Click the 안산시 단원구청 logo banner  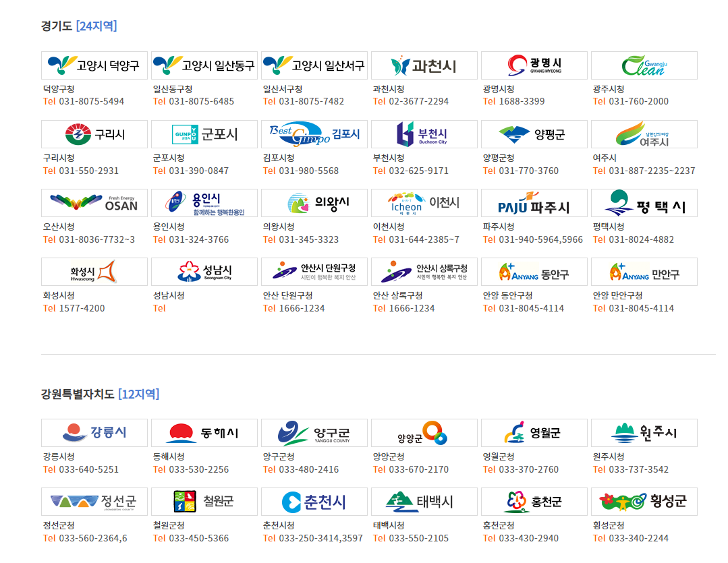(314, 272)
